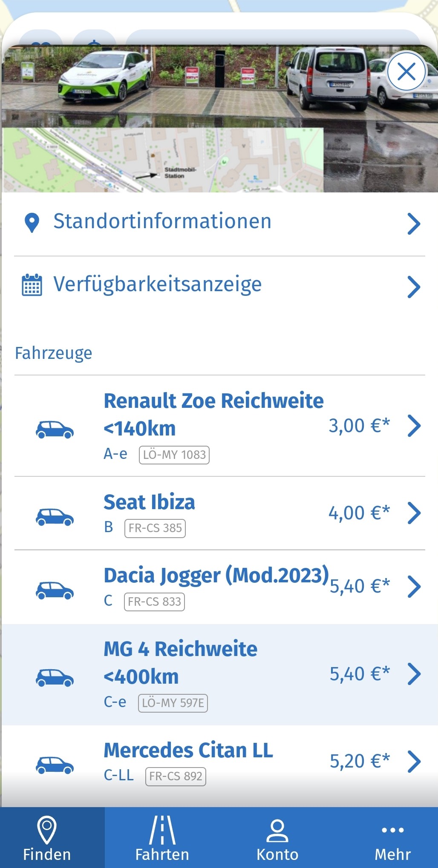Viewport: 438px width, 868px height.
Task: Tap the car icon beside Mercedes Citan
Action: (x=55, y=765)
